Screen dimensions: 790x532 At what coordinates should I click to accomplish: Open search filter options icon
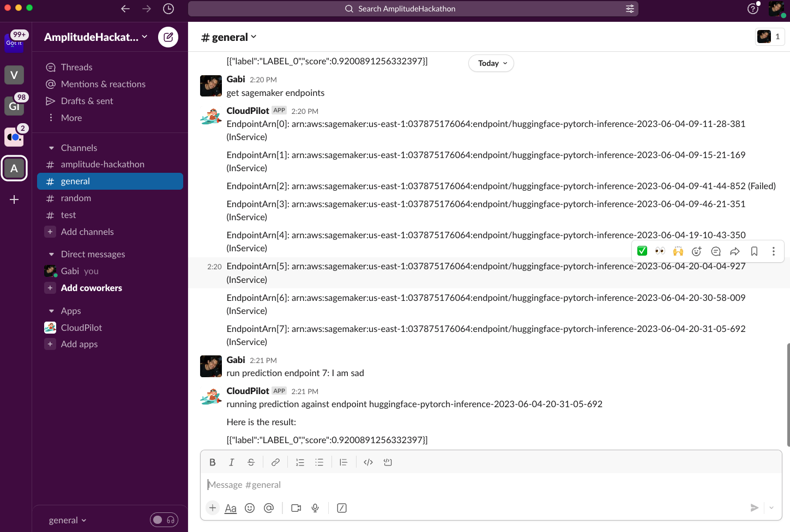coord(630,9)
